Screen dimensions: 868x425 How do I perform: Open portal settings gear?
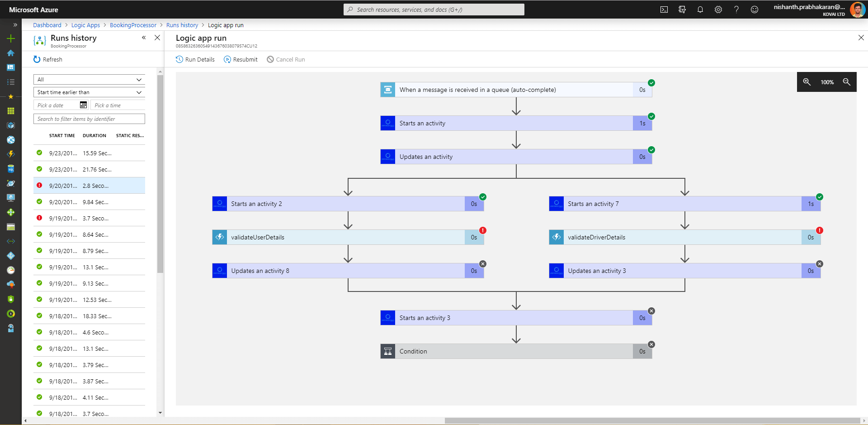(x=718, y=10)
